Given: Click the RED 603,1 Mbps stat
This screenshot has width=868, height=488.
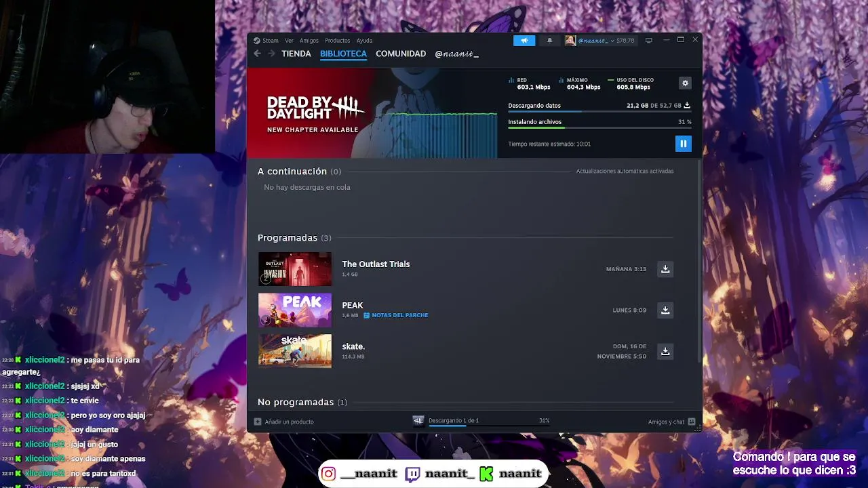Looking at the screenshot, I should pos(530,83).
